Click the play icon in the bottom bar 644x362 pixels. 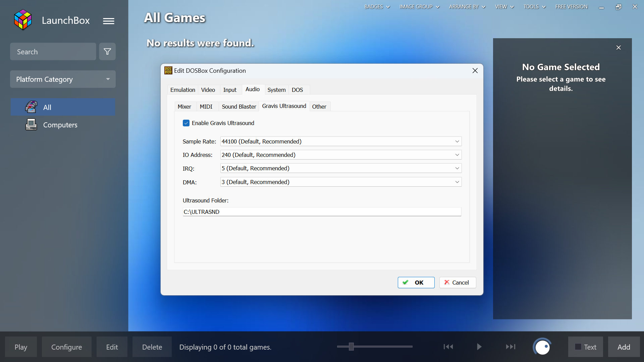click(479, 347)
